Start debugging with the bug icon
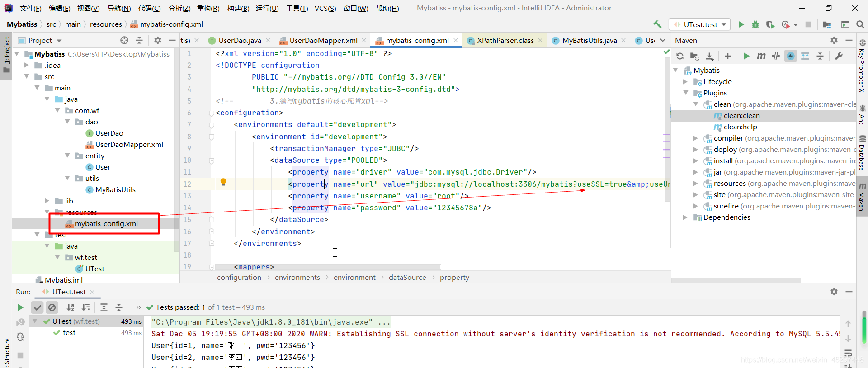Screen dimensions: 868x368 (x=755, y=24)
